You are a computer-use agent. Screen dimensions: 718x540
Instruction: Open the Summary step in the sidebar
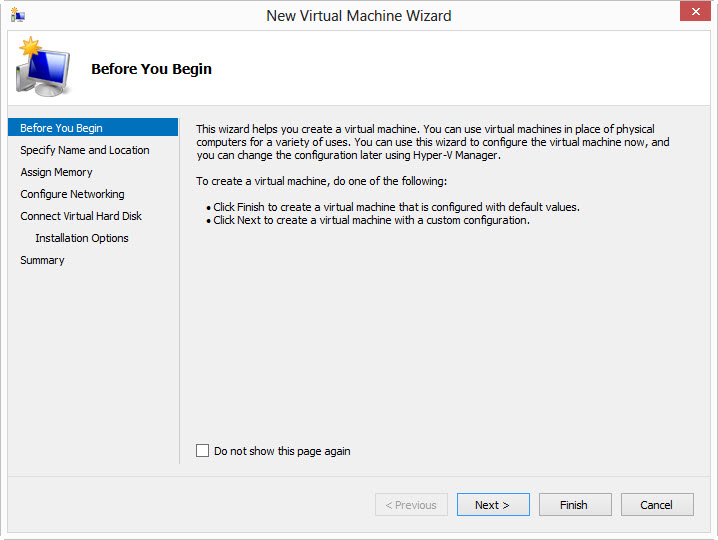pos(42,260)
